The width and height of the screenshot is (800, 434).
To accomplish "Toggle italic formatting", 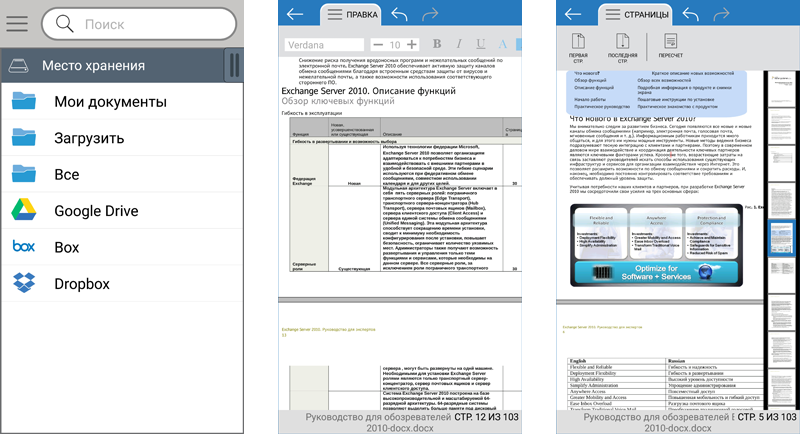I will tap(459, 44).
